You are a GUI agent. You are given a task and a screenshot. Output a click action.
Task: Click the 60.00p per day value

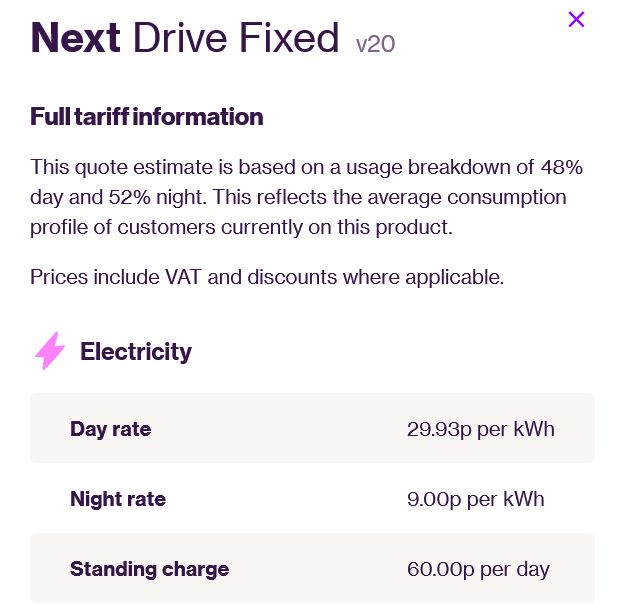478,569
